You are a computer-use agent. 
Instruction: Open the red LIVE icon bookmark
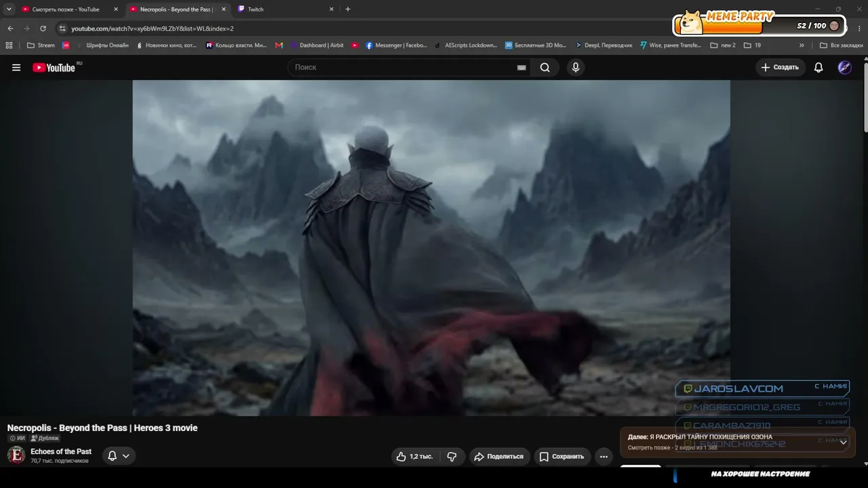pos(66,45)
